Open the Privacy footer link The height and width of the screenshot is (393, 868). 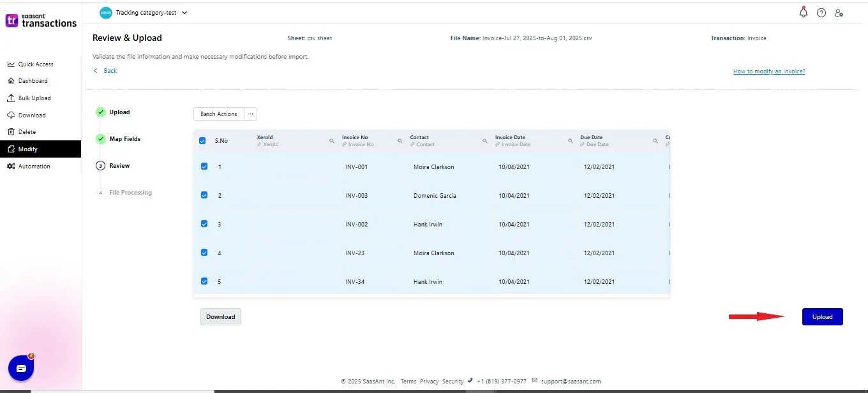[x=429, y=382]
